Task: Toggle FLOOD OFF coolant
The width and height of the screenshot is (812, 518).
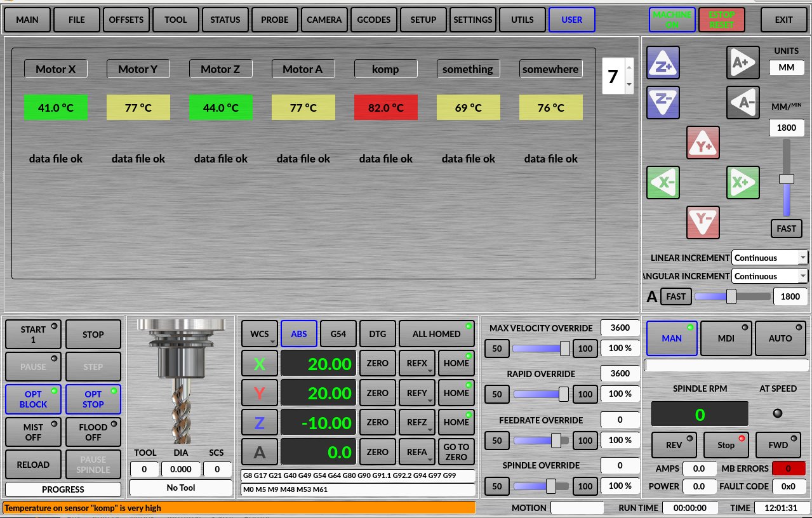Action: (93, 432)
